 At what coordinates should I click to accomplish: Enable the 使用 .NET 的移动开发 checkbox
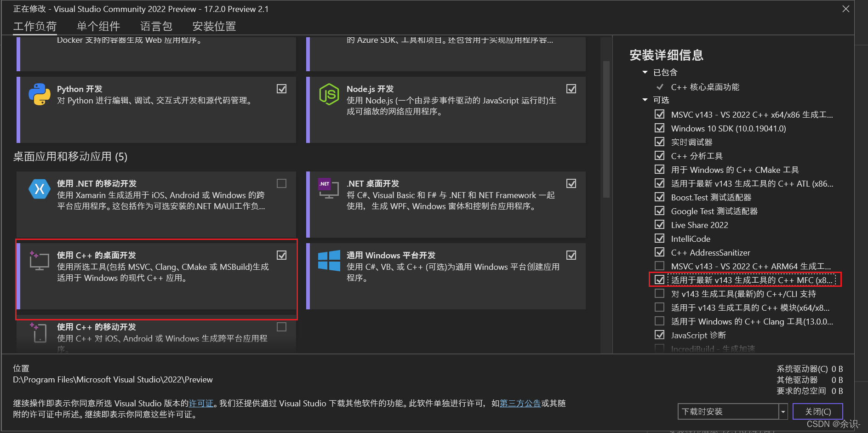click(282, 183)
